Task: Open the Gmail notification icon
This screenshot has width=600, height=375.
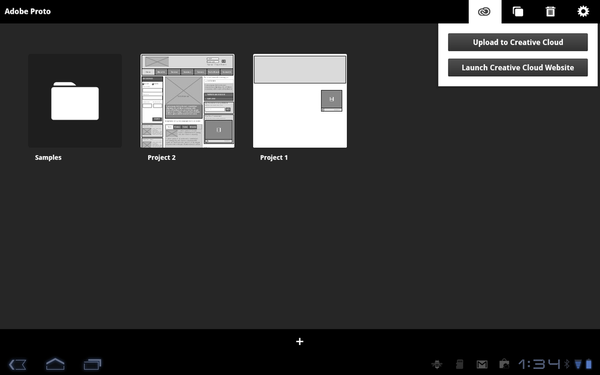Action: (482, 364)
